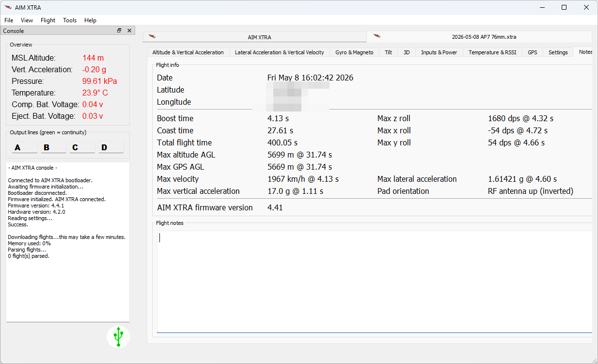Click the Vert. Acceleration value -0.20 g
This screenshot has height=364, width=598.
94,69
